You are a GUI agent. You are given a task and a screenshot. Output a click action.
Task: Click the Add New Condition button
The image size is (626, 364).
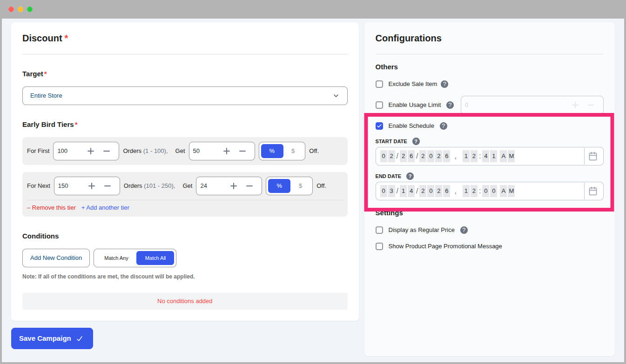[x=56, y=258]
